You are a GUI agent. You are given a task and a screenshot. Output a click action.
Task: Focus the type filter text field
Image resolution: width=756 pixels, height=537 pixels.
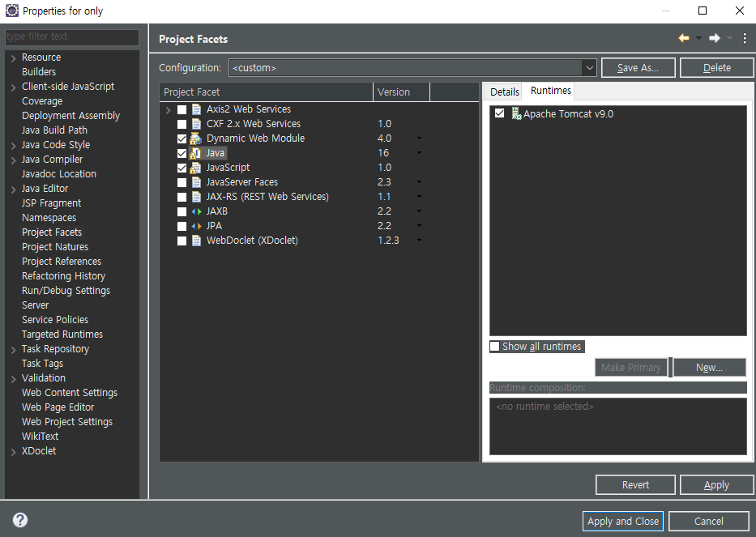click(x=72, y=36)
